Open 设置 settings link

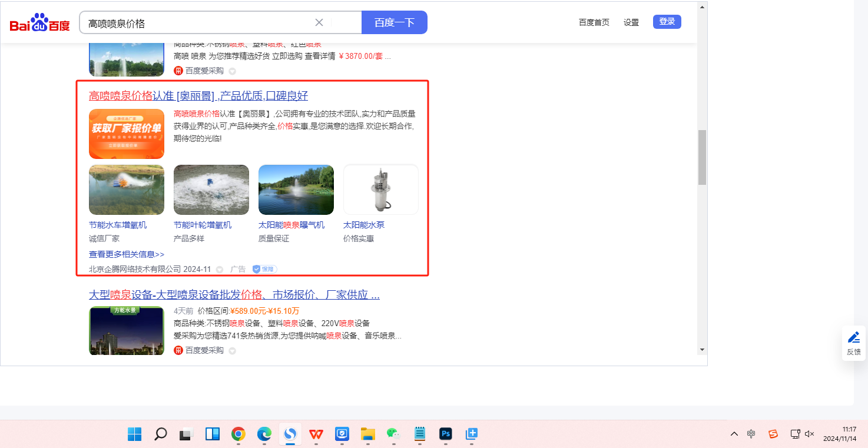pyautogui.click(x=631, y=22)
